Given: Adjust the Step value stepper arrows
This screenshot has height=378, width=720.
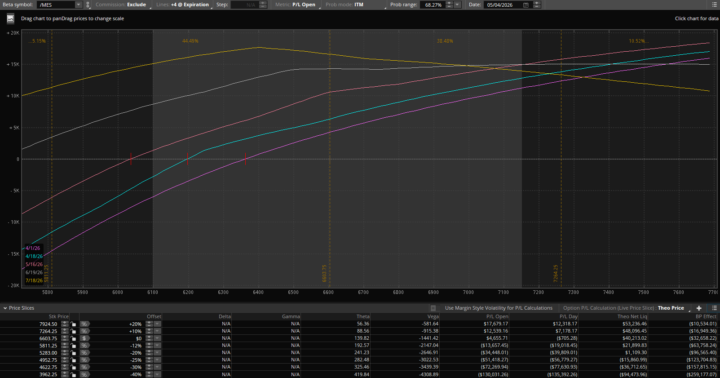Looking at the screenshot, I should [x=263, y=5].
